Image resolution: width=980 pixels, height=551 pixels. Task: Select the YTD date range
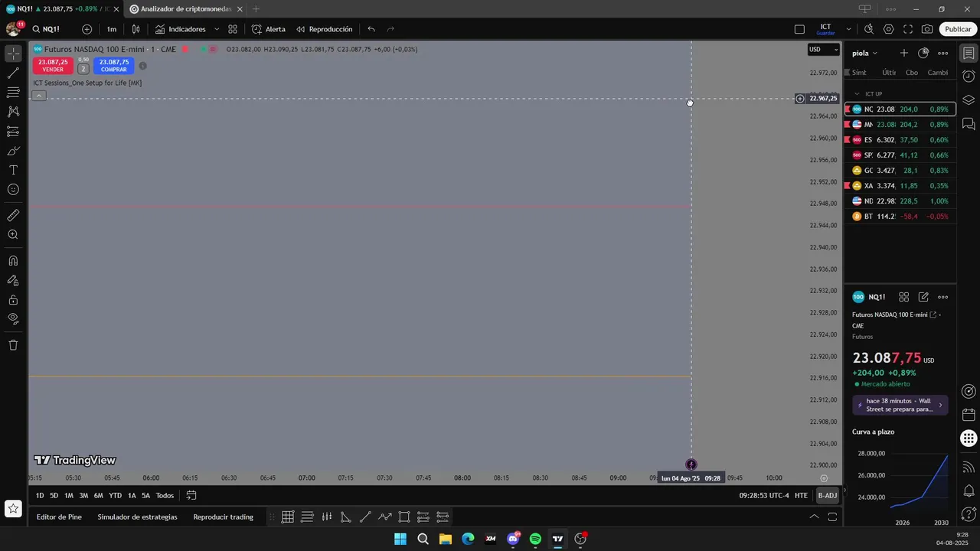115,496
